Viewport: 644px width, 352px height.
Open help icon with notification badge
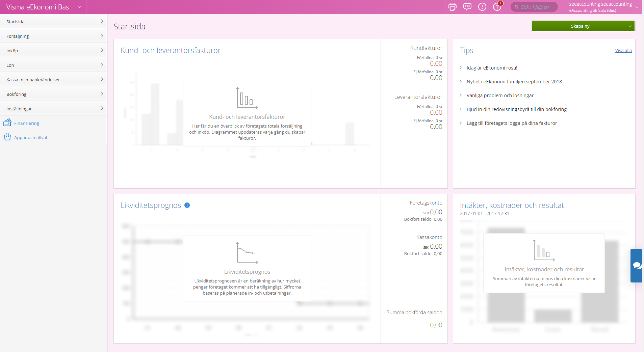(x=497, y=6)
